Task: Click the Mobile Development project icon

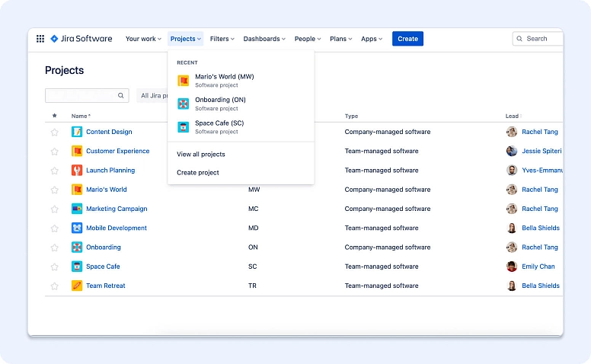Action: tap(77, 228)
